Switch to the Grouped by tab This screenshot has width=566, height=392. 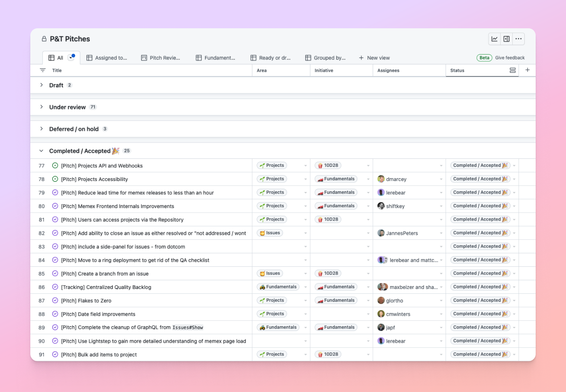[x=325, y=58]
